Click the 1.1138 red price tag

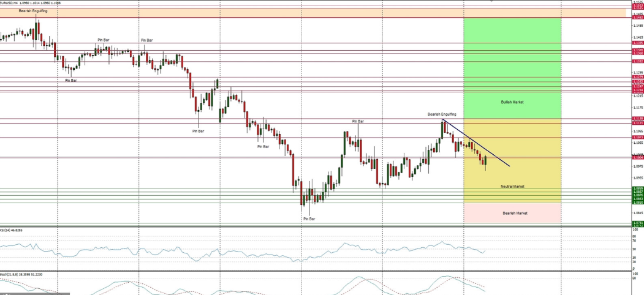[637, 118]
